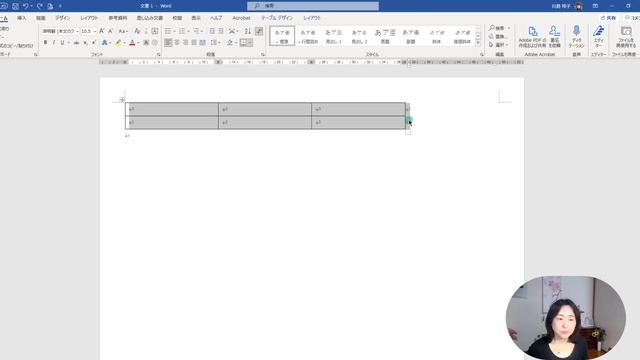Click the Save icon in title bar
This screenshot has width=640, height=360.
[15, 6]
